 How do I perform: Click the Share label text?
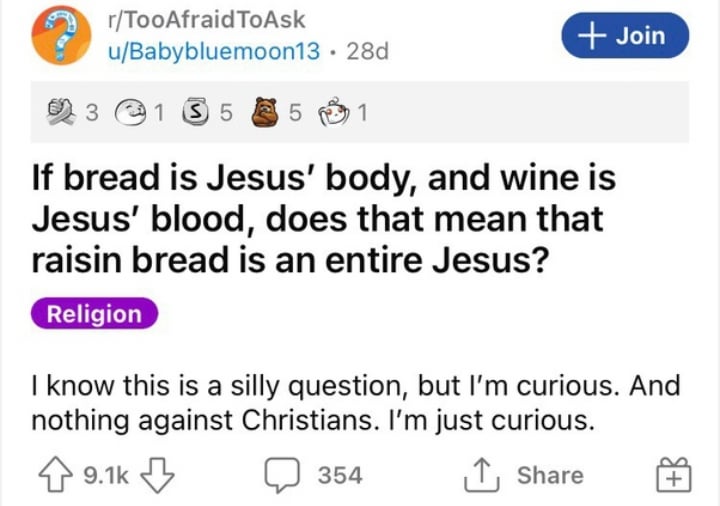[550, 475]
